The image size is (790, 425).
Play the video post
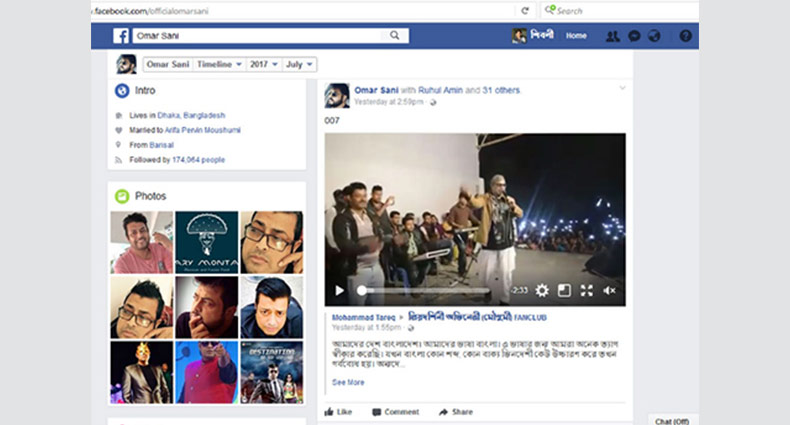(339, 290)
